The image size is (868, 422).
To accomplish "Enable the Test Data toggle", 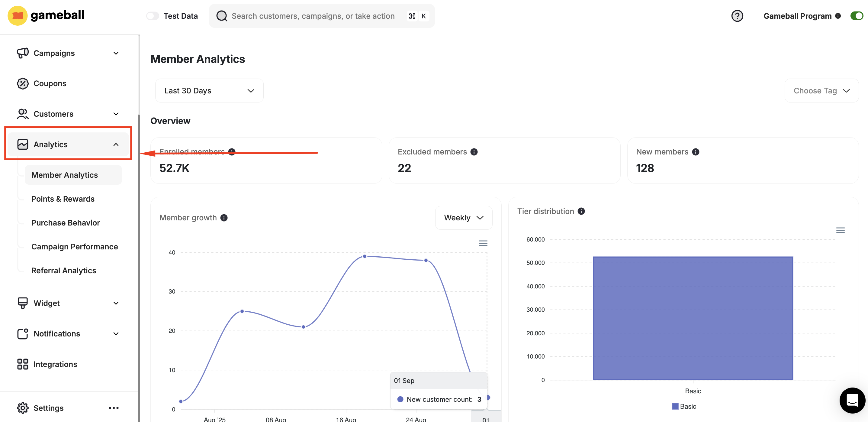I will (152, 15).
